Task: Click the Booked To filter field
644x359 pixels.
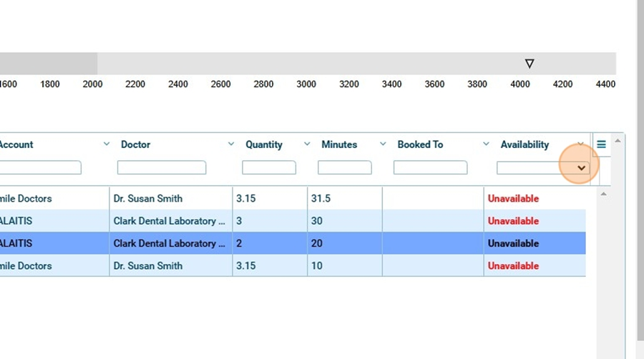Action: point(431,167)
